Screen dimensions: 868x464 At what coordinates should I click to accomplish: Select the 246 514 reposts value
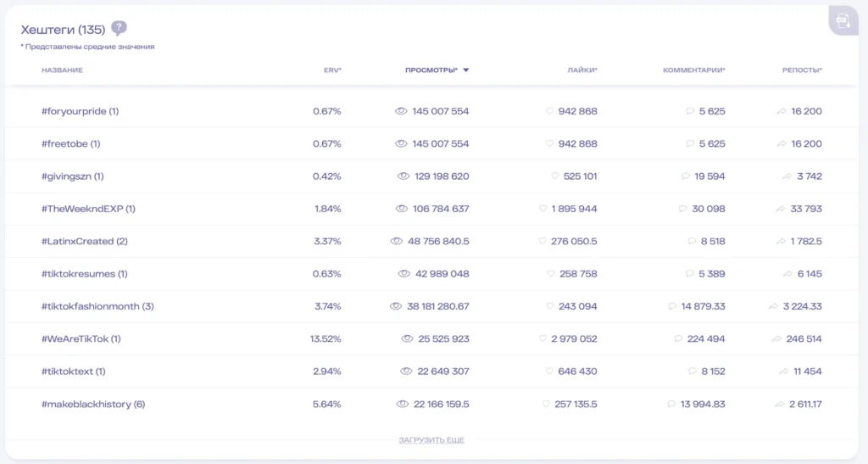[x=804, y=338]
